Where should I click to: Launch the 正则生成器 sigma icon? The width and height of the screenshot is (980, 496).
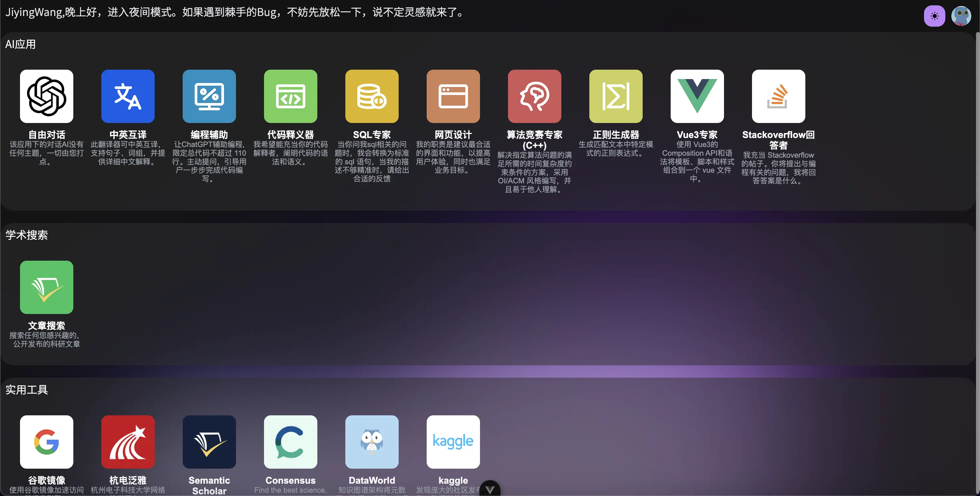[616, 96]
